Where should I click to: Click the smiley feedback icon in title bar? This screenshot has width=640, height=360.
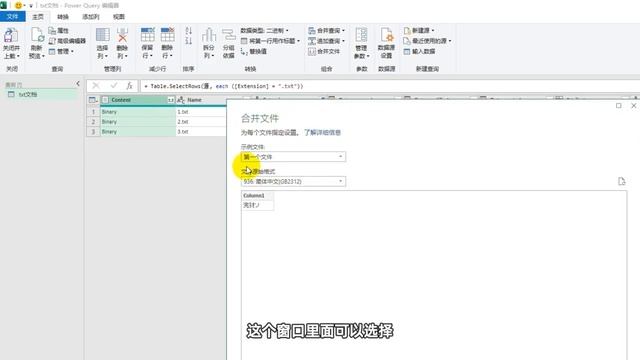(x=19, y=5)
